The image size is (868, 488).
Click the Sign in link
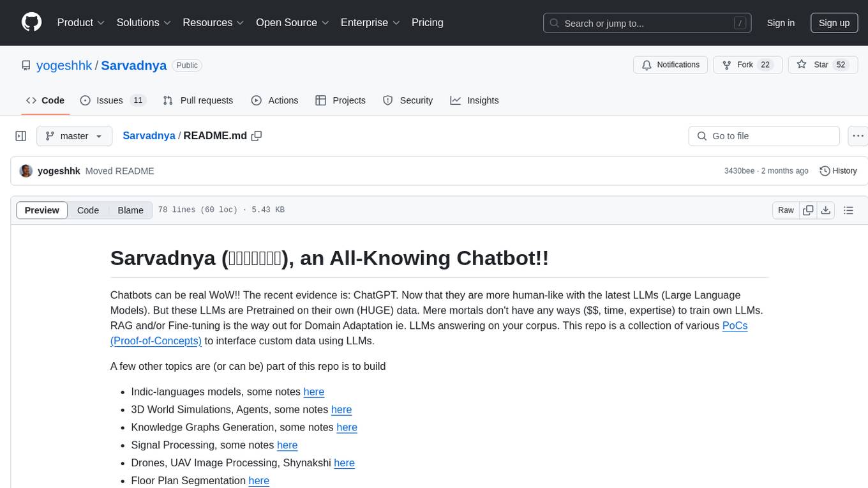point(781,23)
